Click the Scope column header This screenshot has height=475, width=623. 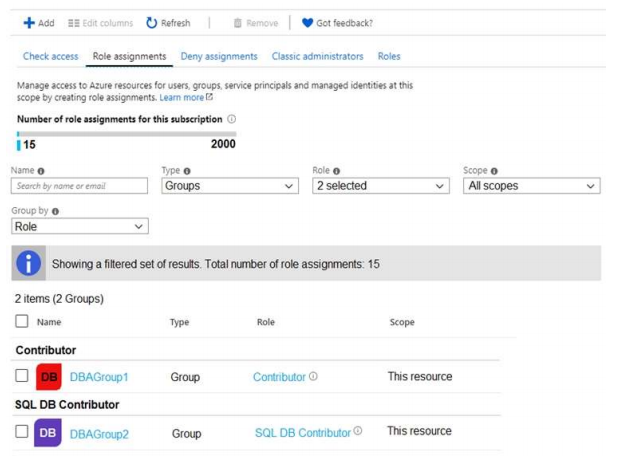(402, 322)
